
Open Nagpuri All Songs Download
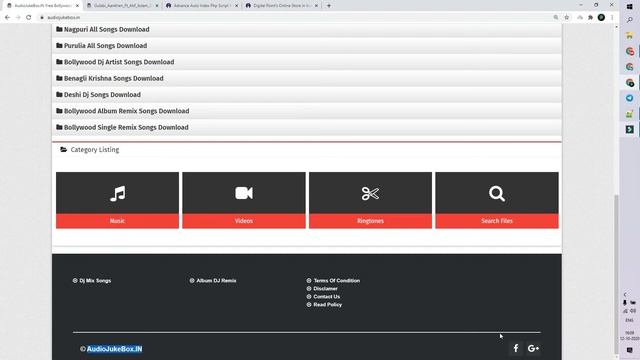(107, 29)
